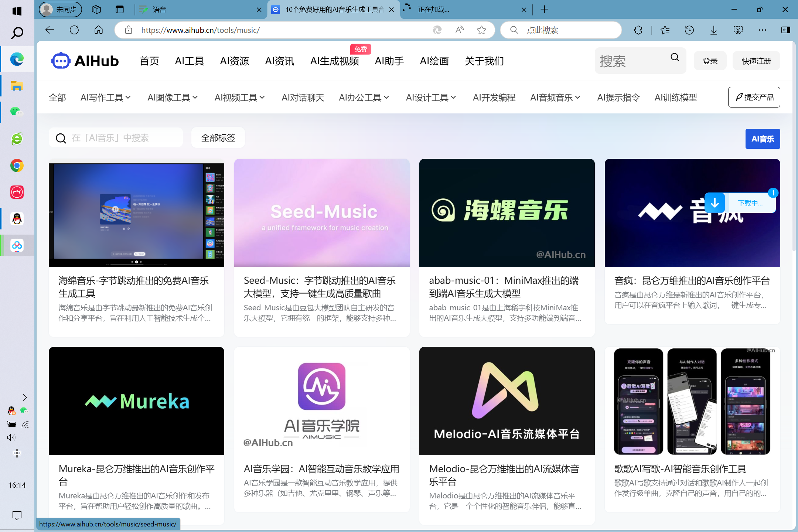
Task: Open the Seed-Music card thumbnail
Action: coord(322,213)
